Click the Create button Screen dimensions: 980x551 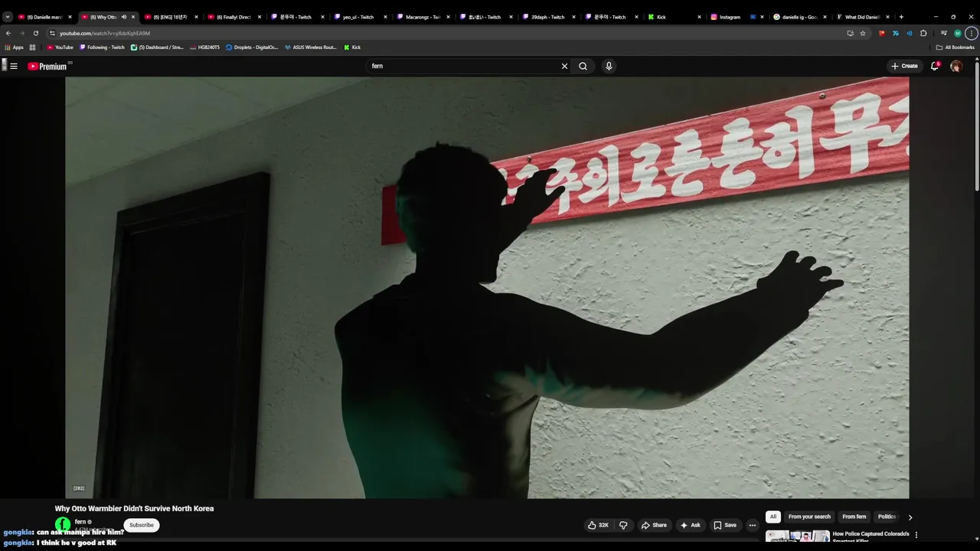point(904,67)
